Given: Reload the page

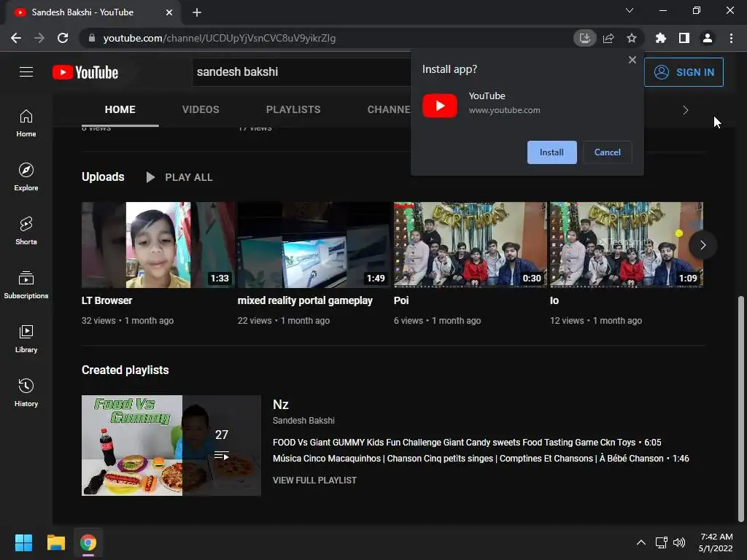Looking at the screenshot, I should click(63, 38).
